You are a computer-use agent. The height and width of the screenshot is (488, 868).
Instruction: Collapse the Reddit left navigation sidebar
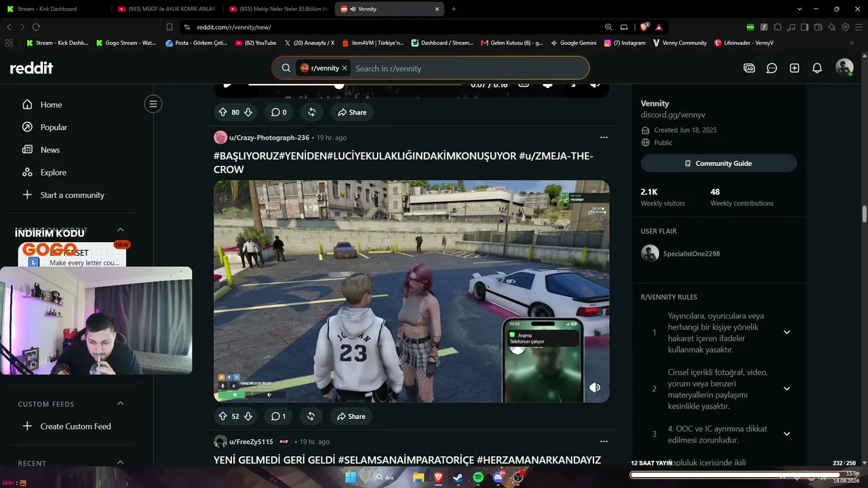(153, 104)
